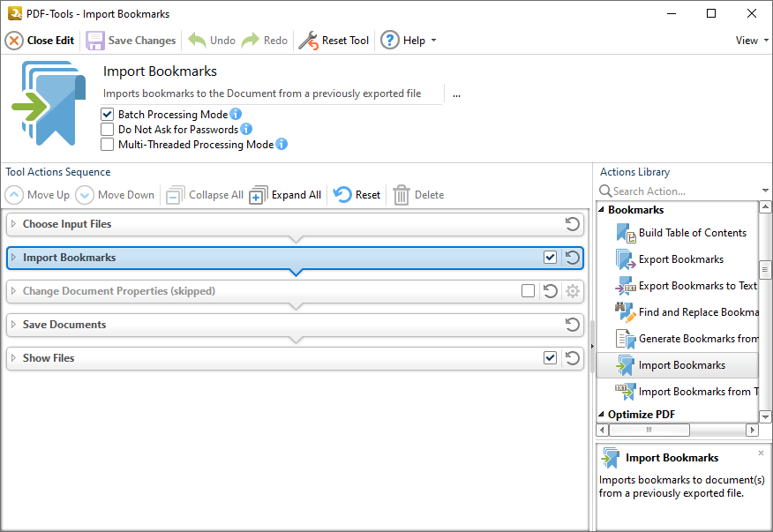Image resolution: width=773 pixels, height=532 pixels.
Task: Click the Collapse All icon
Action: (175, 195)
